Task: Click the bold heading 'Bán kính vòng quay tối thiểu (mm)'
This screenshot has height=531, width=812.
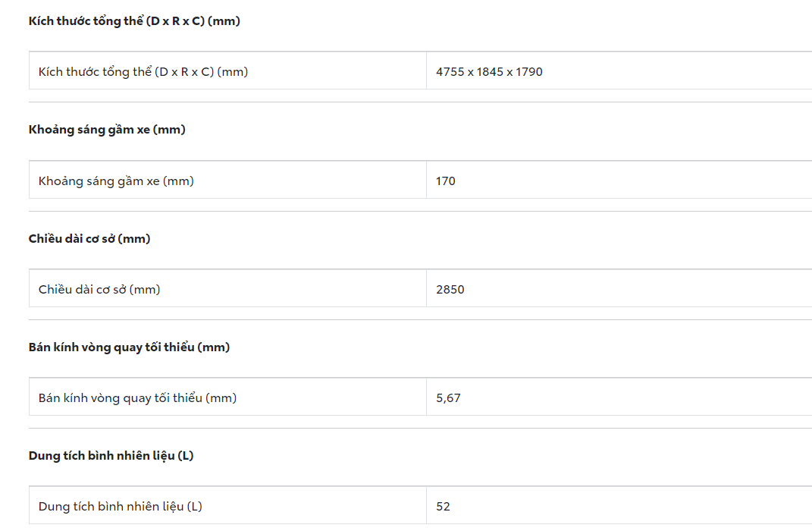Action: point(129,347)
